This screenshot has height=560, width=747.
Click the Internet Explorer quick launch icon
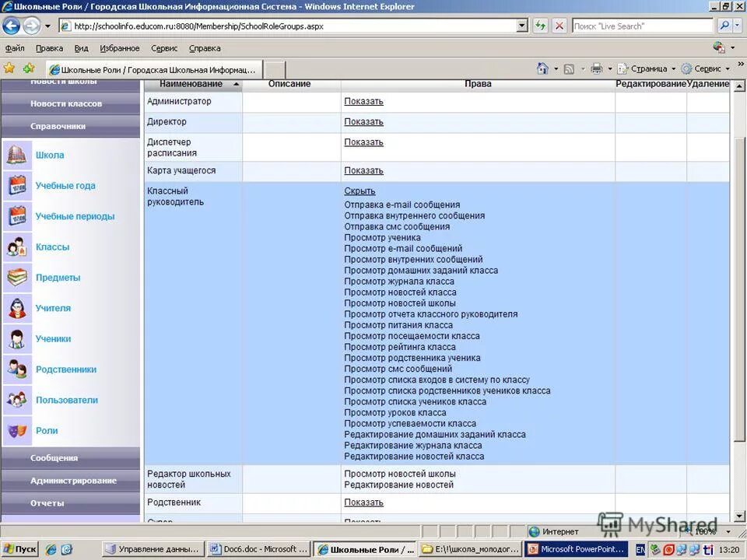pos(51,550)
